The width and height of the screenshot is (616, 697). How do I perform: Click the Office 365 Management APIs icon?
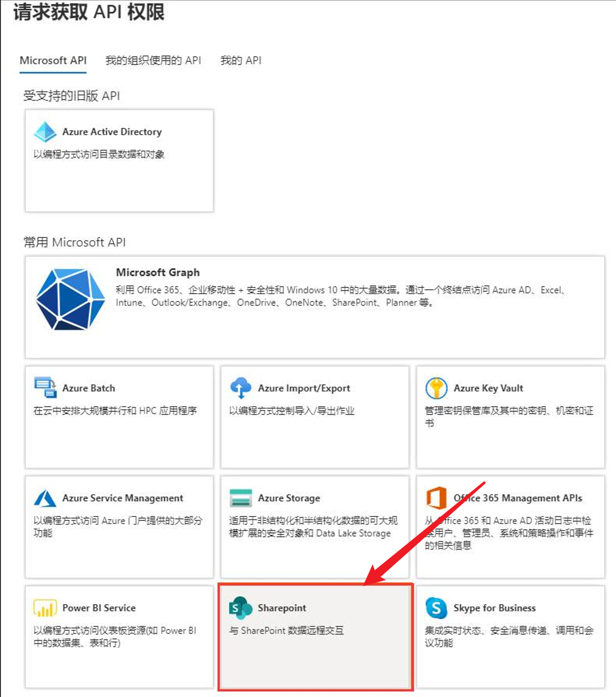pos(436,498)
